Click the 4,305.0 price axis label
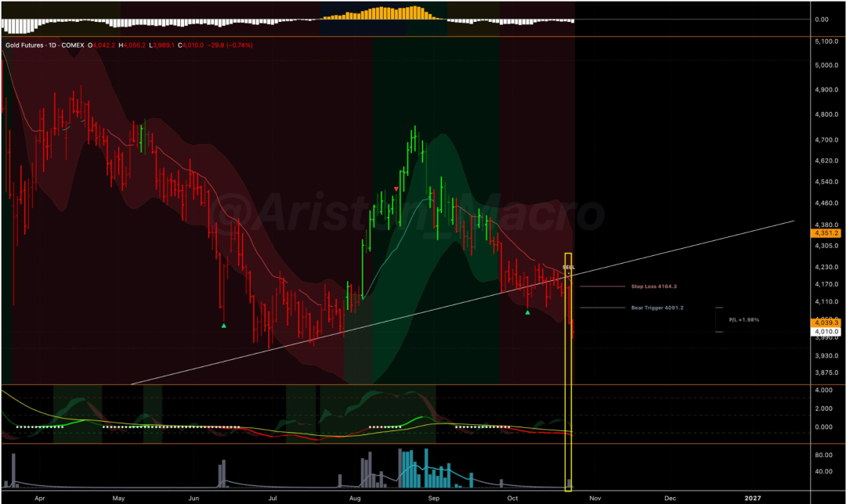 point(826,246)
